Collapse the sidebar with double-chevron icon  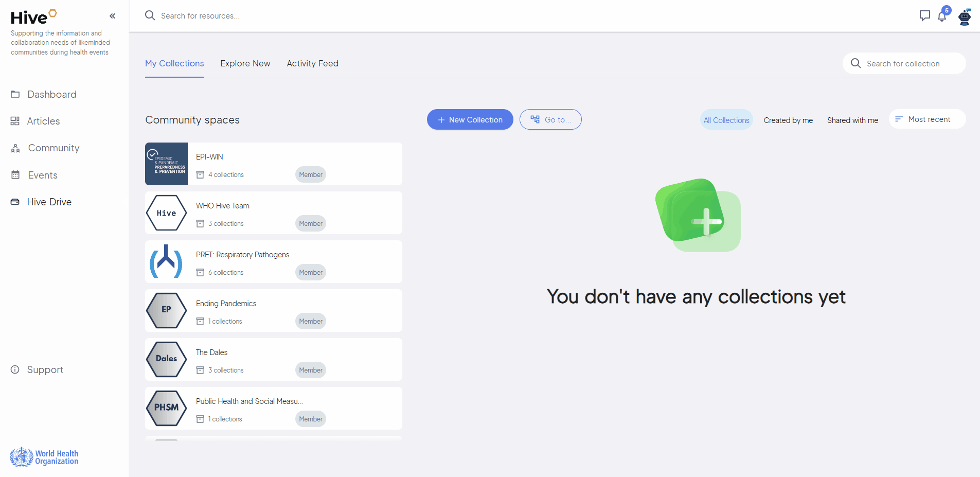(x=112, y=16)
